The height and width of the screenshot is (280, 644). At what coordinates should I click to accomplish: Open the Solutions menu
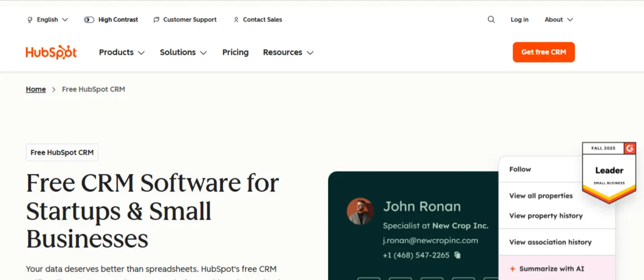[x=183, y=52]
